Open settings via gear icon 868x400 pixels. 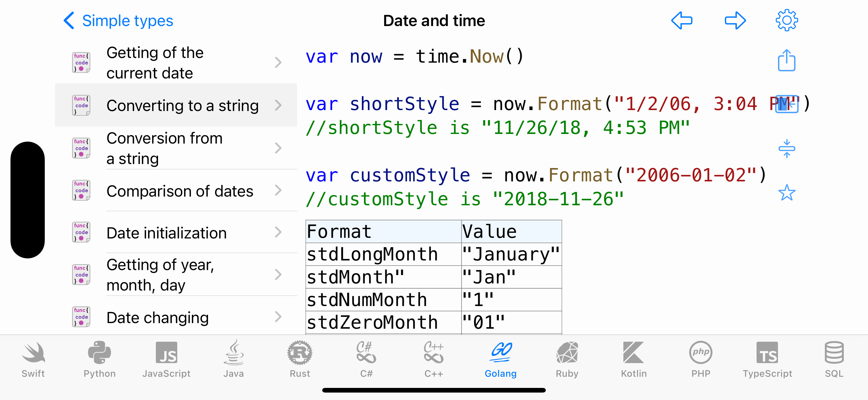786,20
